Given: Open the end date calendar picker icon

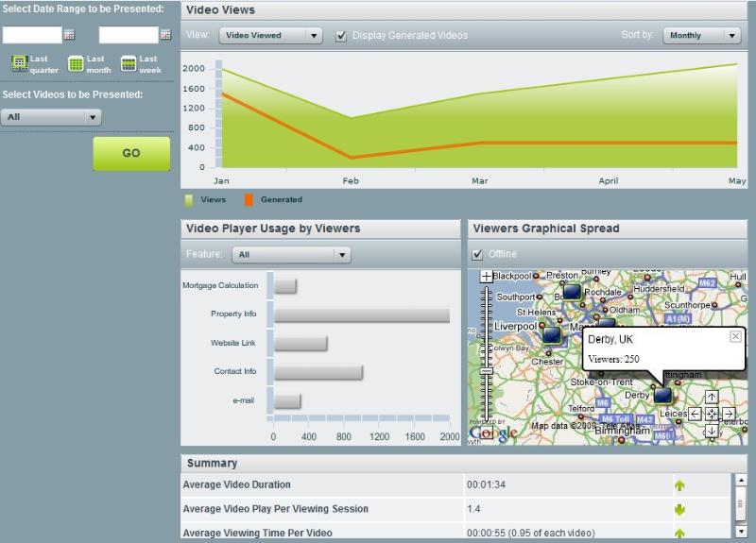Looking at the screenshot, I should (165, 35).
